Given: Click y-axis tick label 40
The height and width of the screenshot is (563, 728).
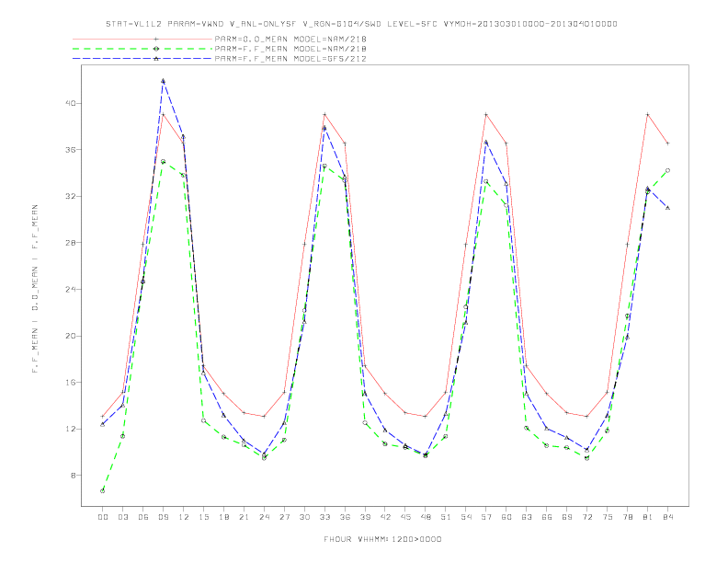Looking at the screenshot, I should tap(70, 103).
